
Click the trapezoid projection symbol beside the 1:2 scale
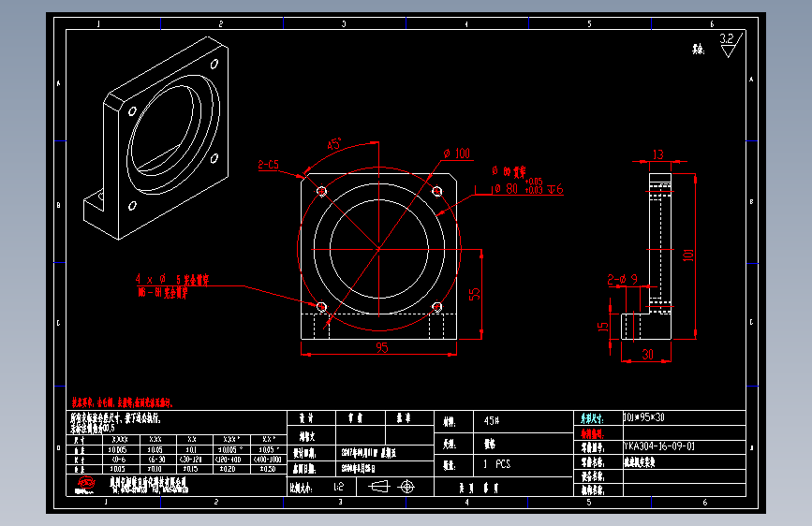tap(378, 487)
